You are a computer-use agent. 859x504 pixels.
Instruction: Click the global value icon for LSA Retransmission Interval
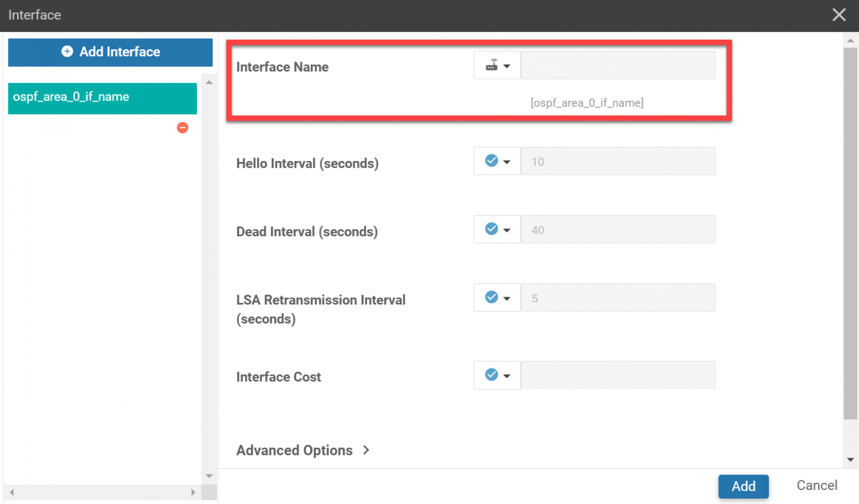490,297
